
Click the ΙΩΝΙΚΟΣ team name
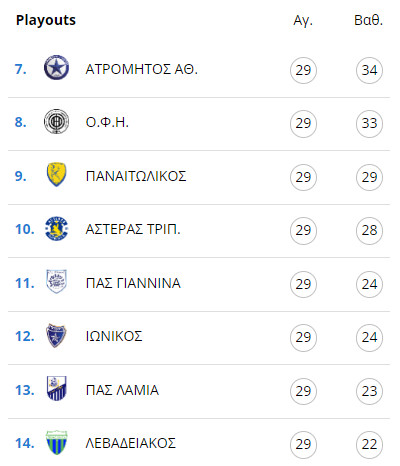pyautogui.click(x=114, y=336)
